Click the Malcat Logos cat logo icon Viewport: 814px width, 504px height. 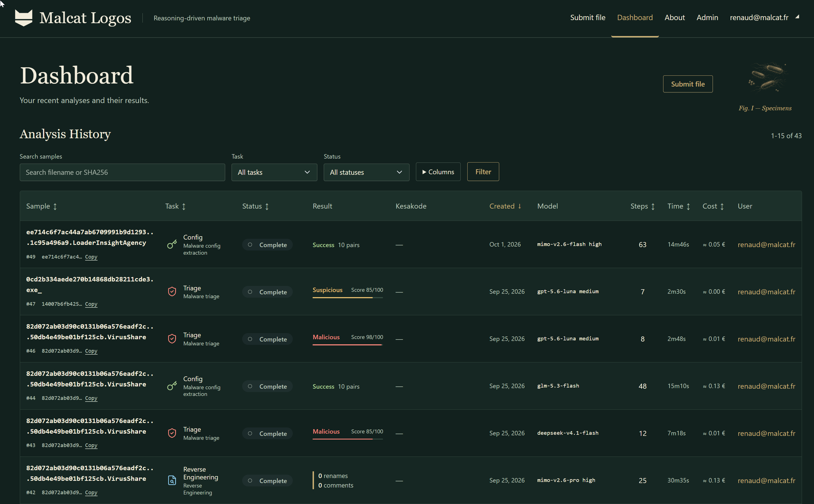24,18
